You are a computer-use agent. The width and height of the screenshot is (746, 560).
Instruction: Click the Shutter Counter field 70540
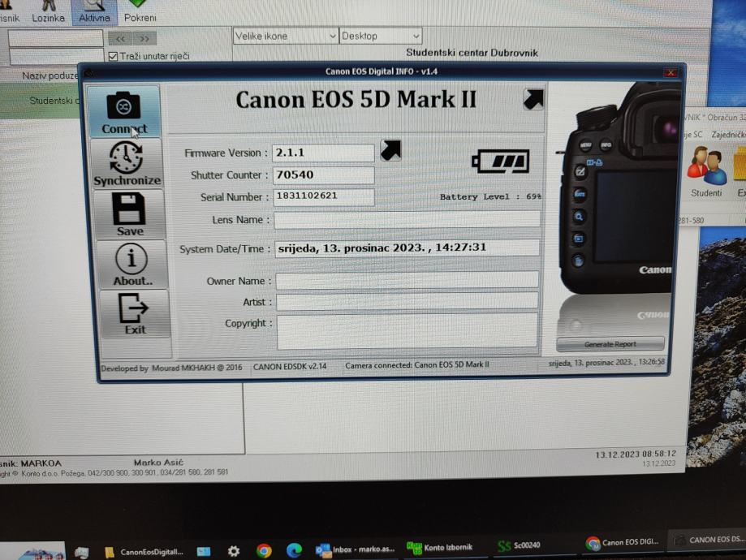[x=324, y=175]
